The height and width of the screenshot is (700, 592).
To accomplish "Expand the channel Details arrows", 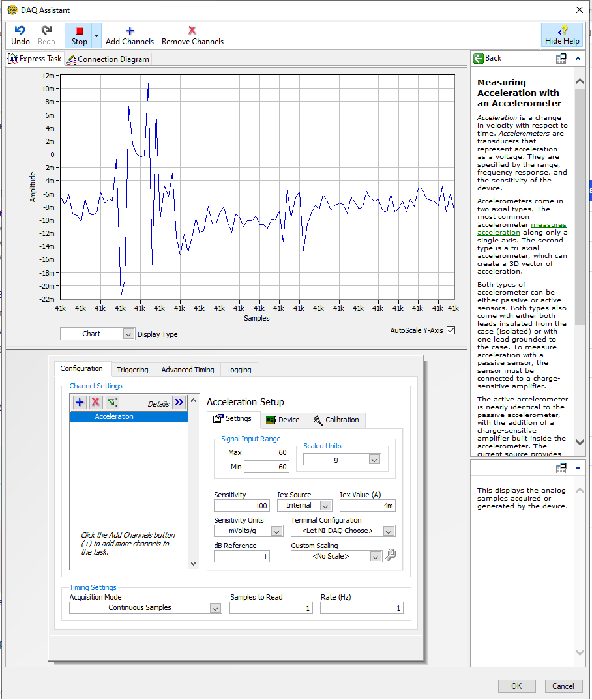I will coord(179,402).
